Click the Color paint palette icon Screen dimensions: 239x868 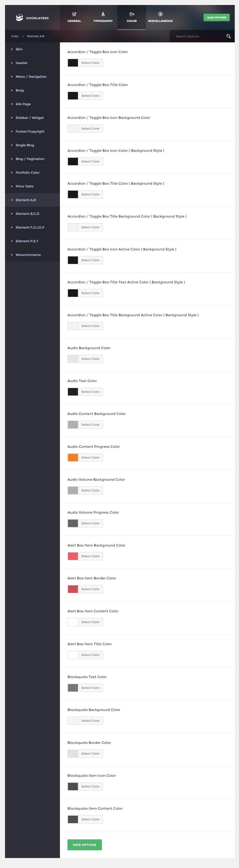(132, 14)
